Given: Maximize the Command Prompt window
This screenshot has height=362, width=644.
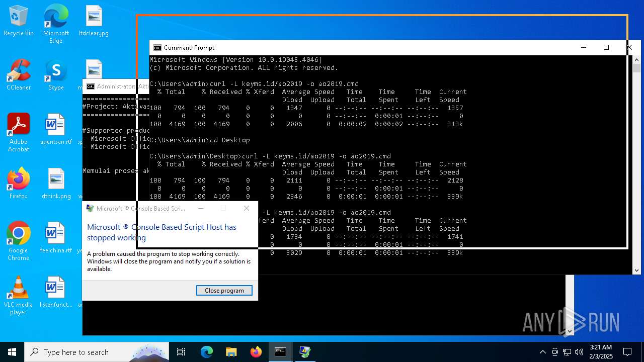Looking at the screenshot, I should (x=606, y=47).
